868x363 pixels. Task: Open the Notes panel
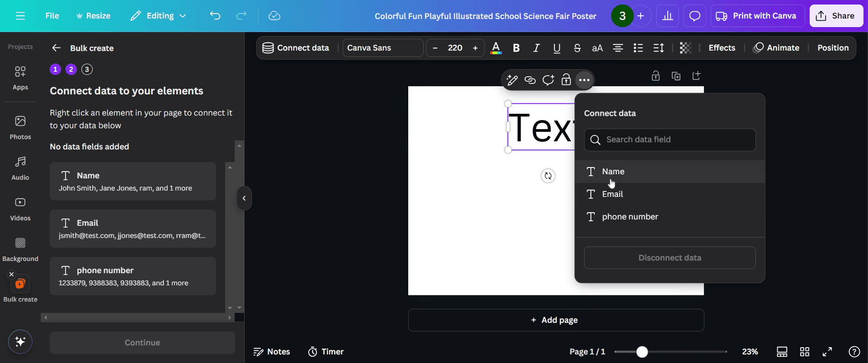click(272, 352)
